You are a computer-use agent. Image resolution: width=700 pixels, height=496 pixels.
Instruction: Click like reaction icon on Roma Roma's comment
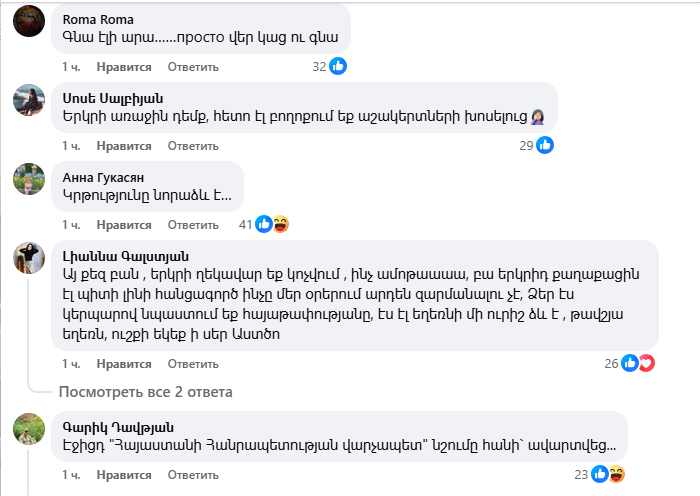tap(338, 66)
